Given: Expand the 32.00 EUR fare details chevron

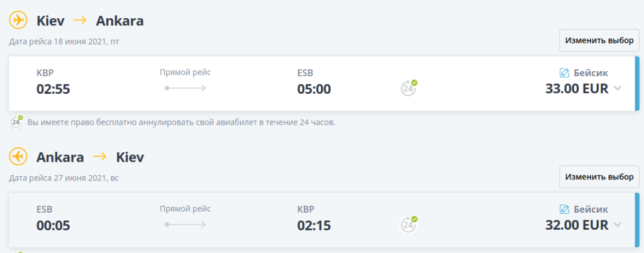Looking at the screenshot, I should (x=618, y=225).
